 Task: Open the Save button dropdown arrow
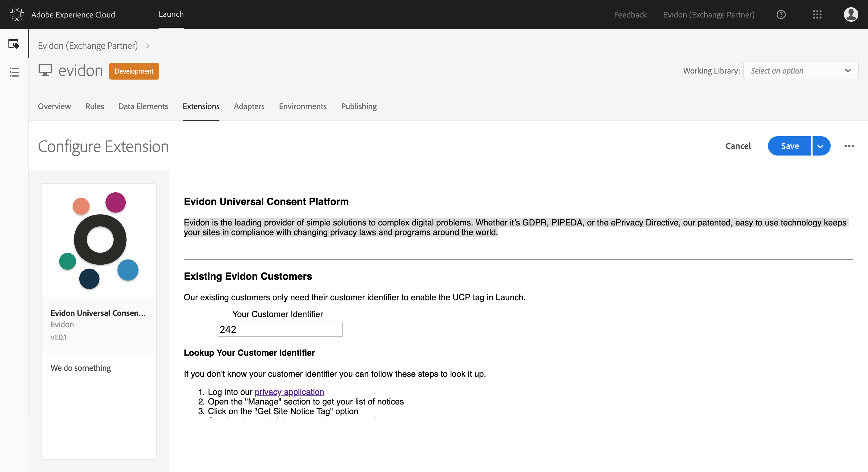(x=820, y=146)
